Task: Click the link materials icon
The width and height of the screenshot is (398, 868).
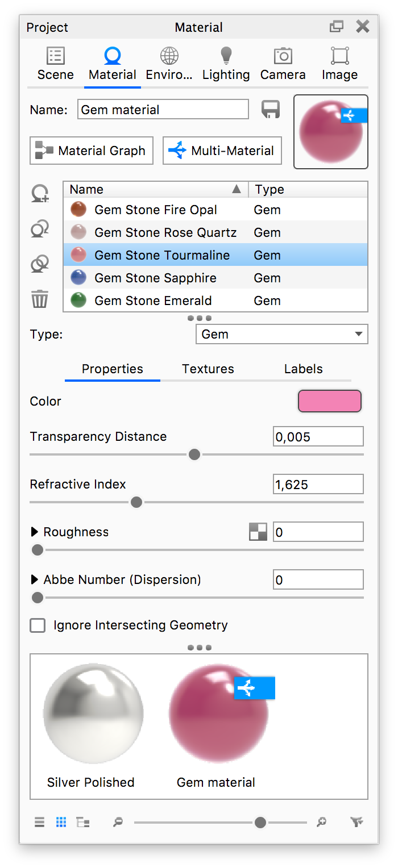Action: (x=40, y=264)
